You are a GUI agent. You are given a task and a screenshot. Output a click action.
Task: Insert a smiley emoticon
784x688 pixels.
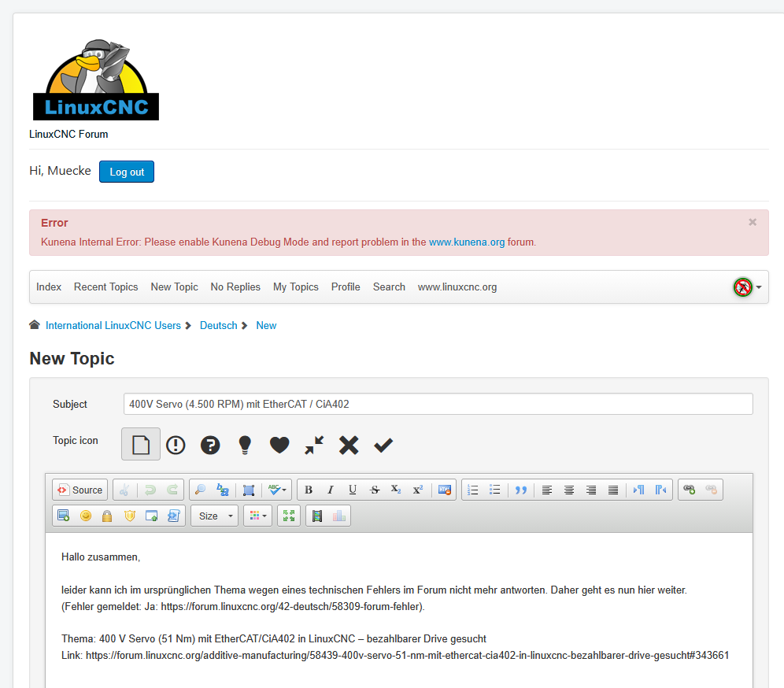85,516
